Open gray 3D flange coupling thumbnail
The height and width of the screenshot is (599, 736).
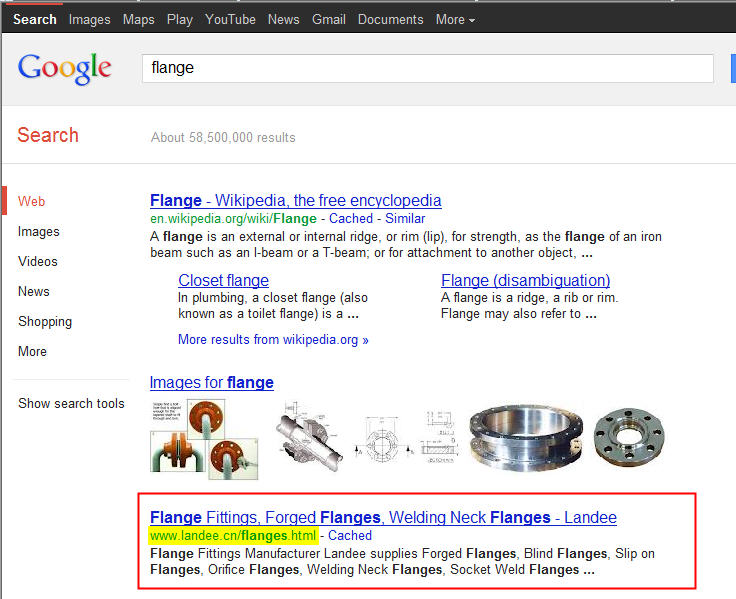(310, 437)
